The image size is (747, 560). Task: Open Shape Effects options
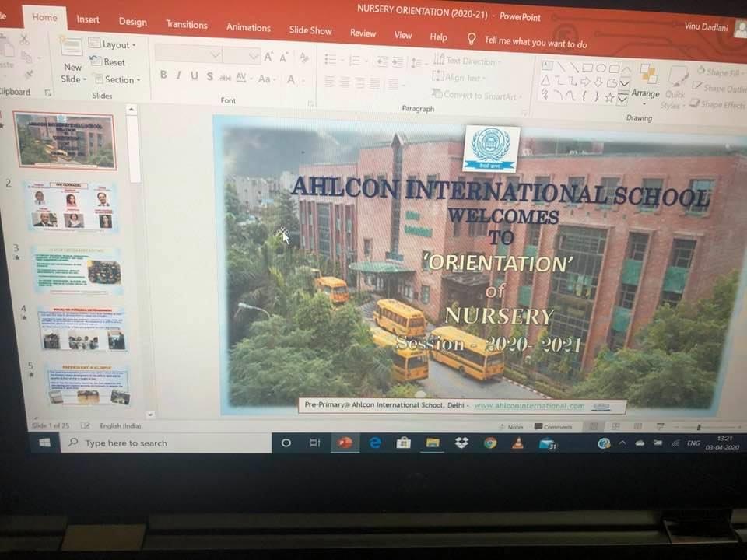[x=718, y=104]
